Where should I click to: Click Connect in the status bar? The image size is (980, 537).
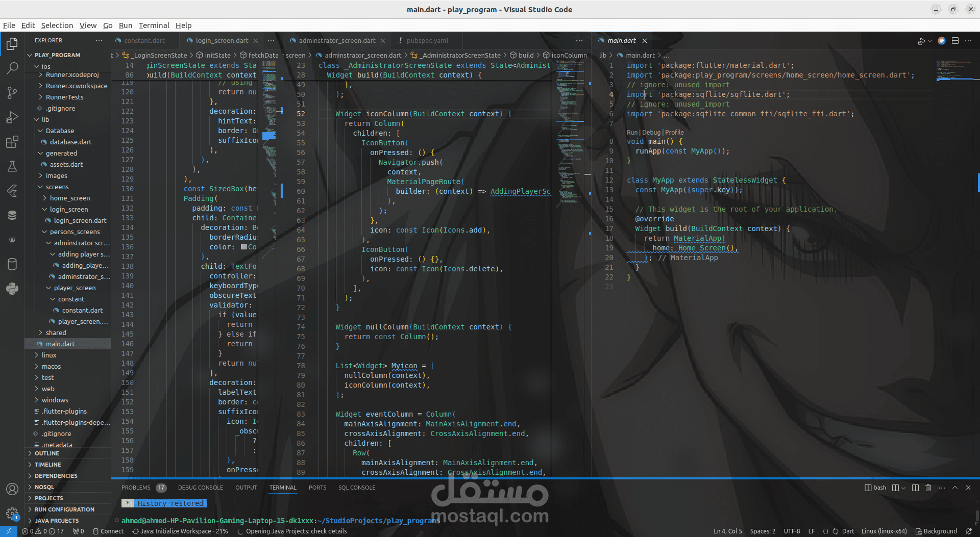click(108, 531)
